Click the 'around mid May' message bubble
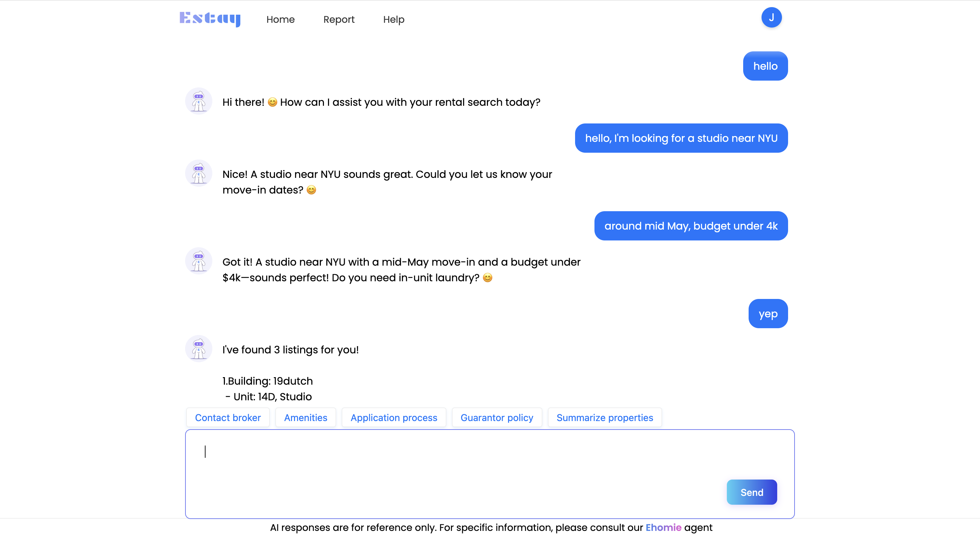Viewport: 980px width, 536px height. (690, 226)
